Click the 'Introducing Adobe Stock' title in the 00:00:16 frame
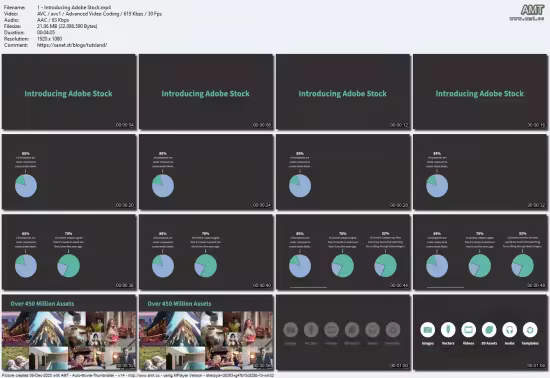 tap(479, 94)
